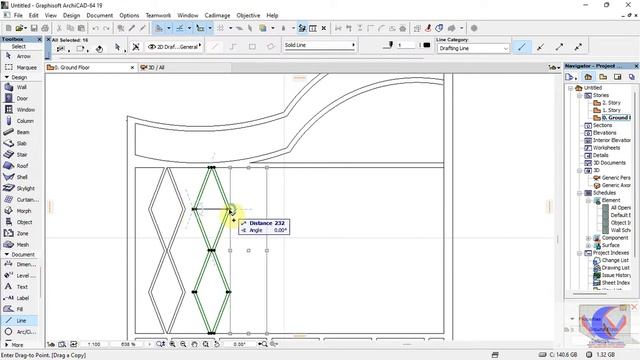Click the Pan hand icon
Viewport: 640px width, 360px height.
click(x=194, y=344)
